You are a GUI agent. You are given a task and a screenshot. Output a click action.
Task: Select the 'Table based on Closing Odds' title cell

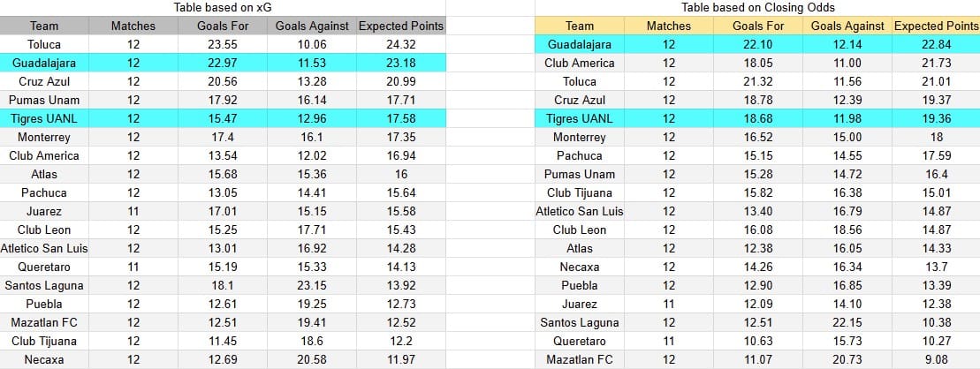[757, 7]
